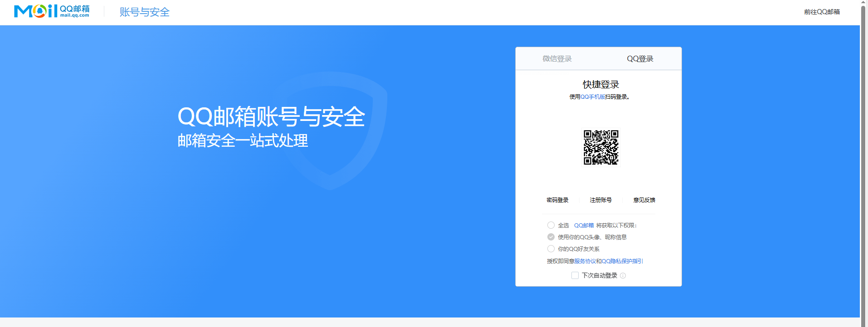Open QQ隐私保护指引 link
868x327 pixels.
[x=622, y=261]
